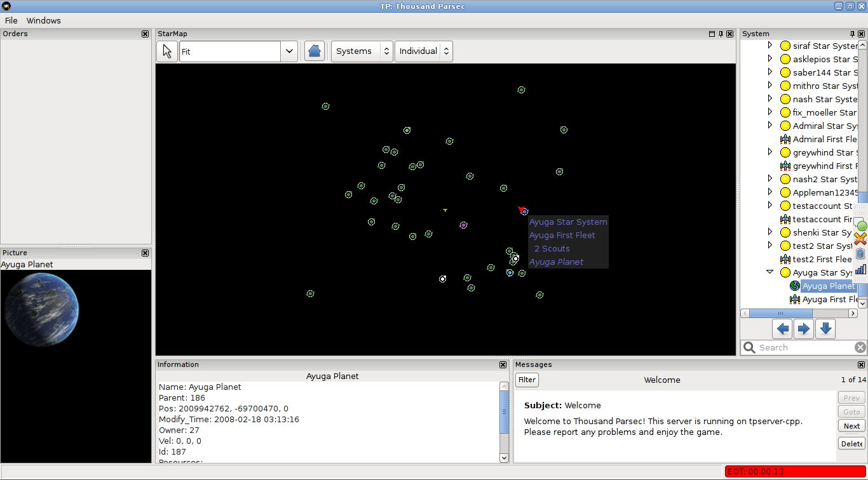
Task: Click the Delete message button
Action: (851, 444)
